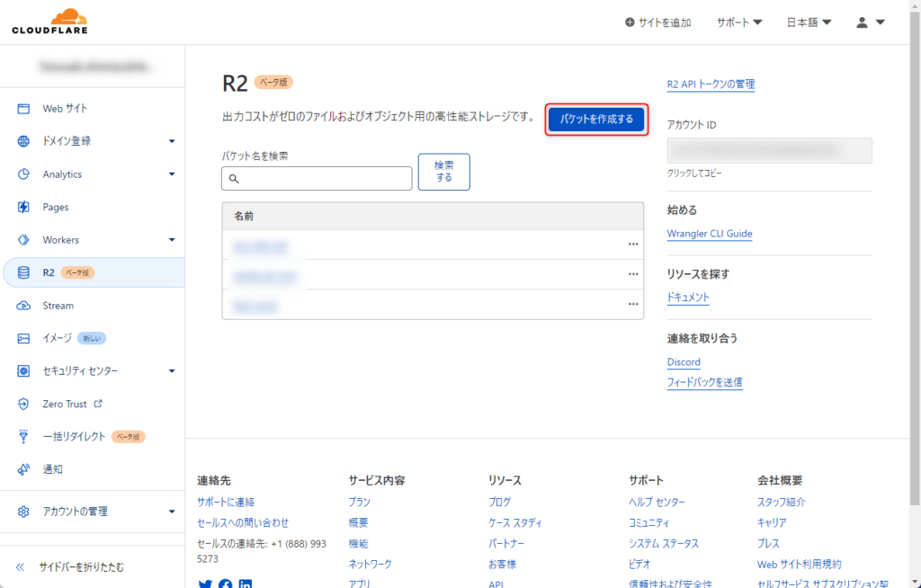Click the 検索する button

tap(444, 172)
